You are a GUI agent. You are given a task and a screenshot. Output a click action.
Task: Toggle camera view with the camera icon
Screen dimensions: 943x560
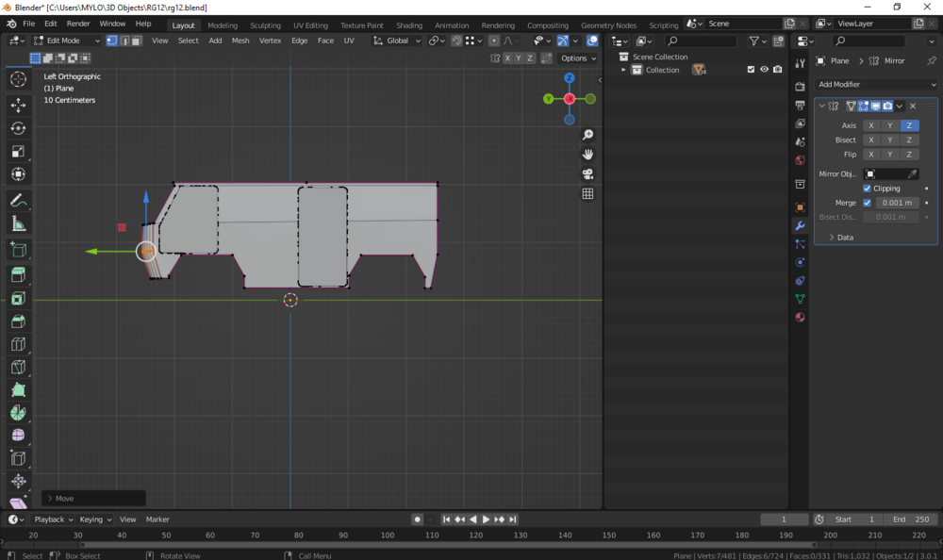[x=587, y=174]
